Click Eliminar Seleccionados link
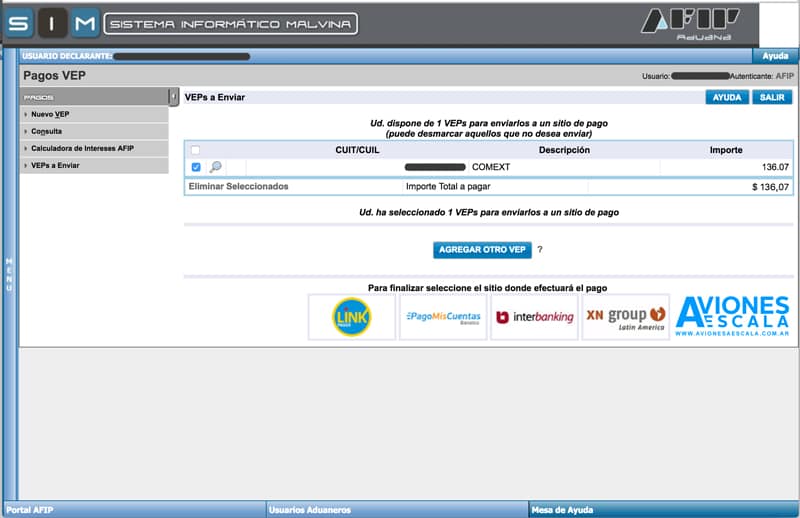Viewport: 800px width, 518px height. point(238,186)
